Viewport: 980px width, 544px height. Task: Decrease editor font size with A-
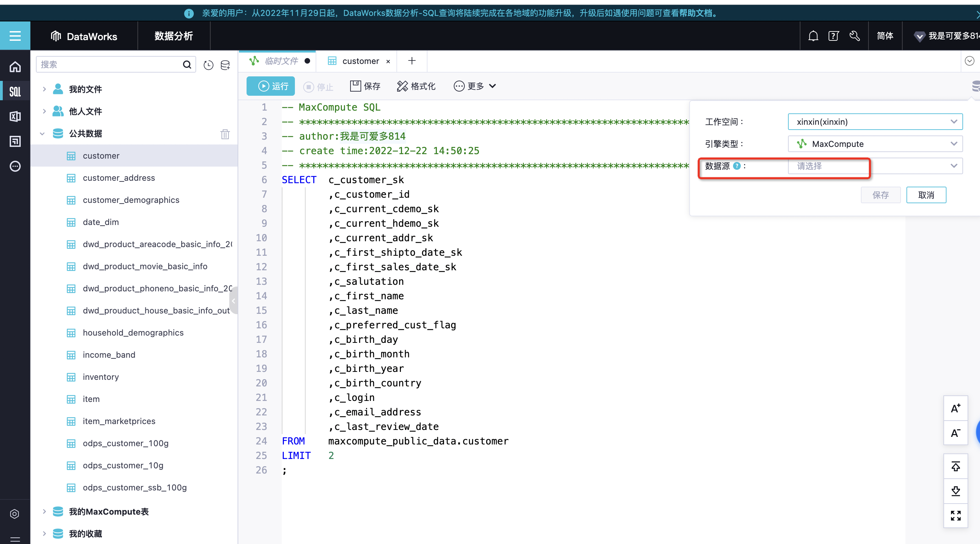tap(955, 433)
